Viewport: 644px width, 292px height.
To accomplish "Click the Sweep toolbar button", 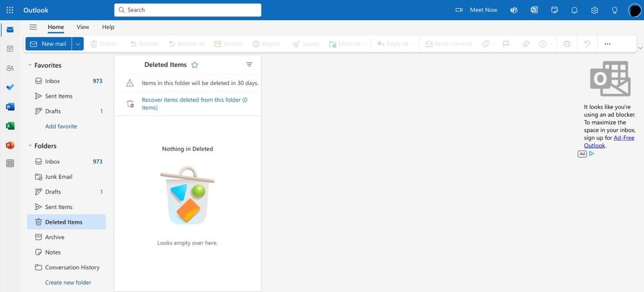I will coord(306,44).
